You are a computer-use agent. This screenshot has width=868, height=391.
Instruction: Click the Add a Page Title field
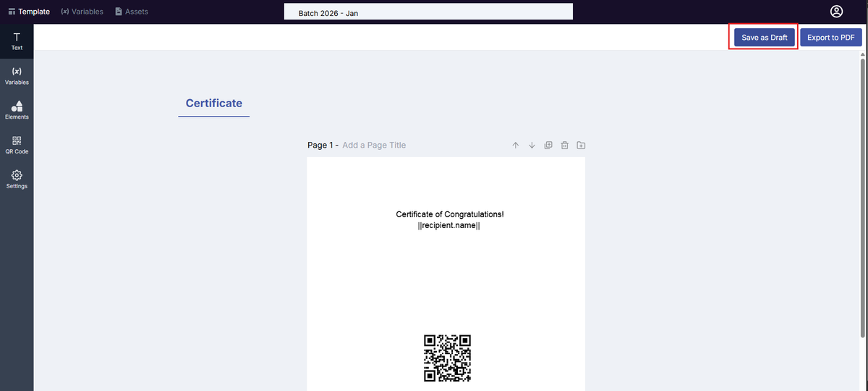374,145
